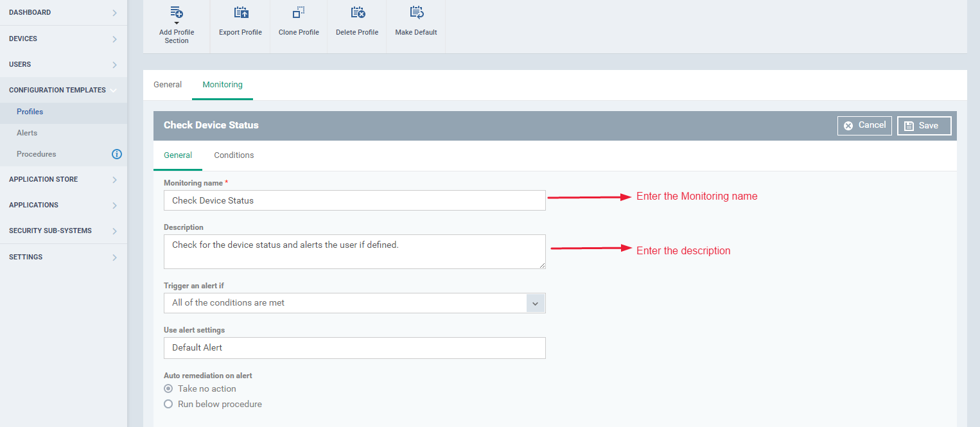This screenshot has height=427, width=980.
Task: Click the Export Profile icon
Action: pos(241,12)
